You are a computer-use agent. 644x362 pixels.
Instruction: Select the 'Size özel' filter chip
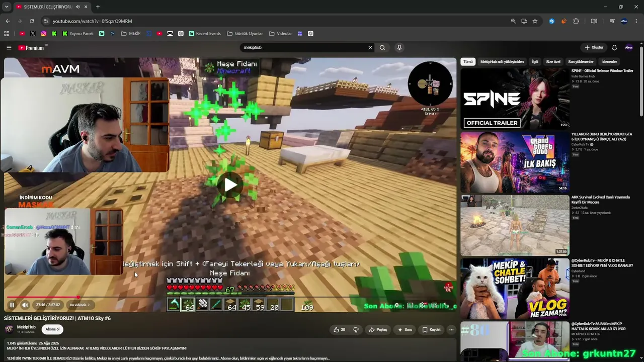553,62
